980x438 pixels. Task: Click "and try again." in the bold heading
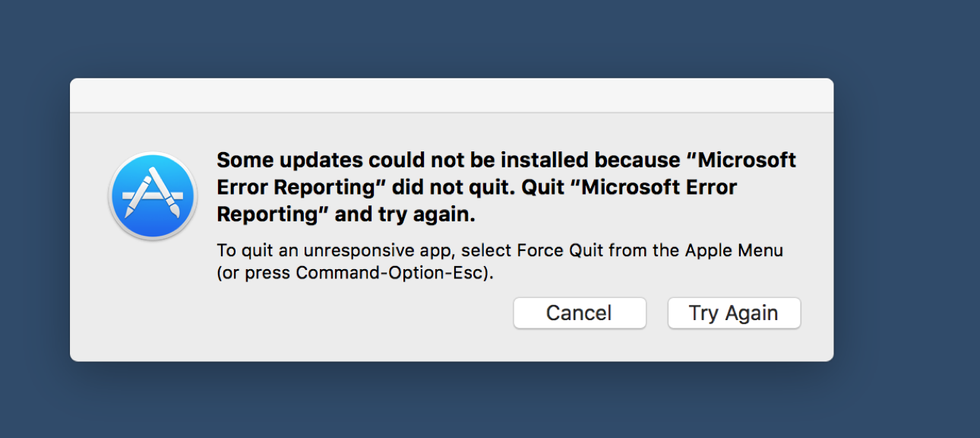coord(405,215)
